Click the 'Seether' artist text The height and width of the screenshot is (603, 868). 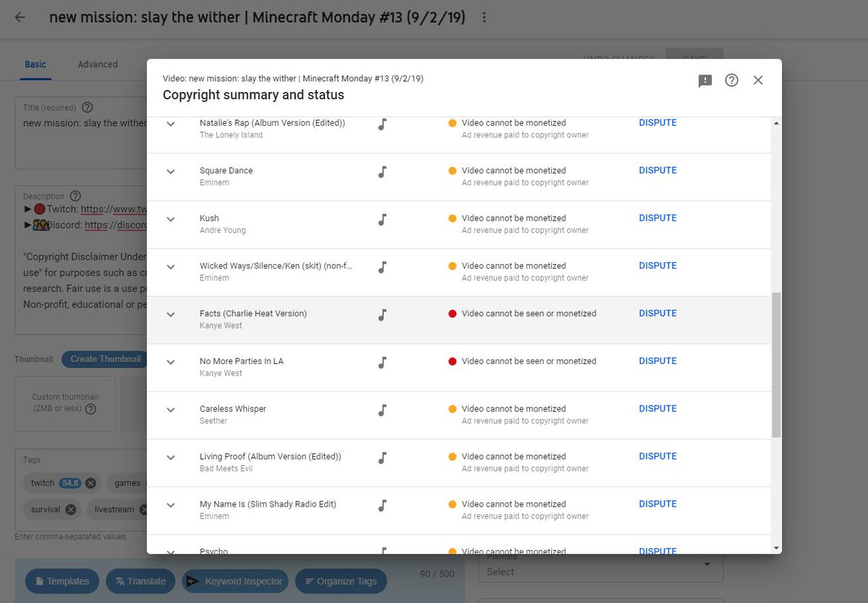tap(213, 421)
